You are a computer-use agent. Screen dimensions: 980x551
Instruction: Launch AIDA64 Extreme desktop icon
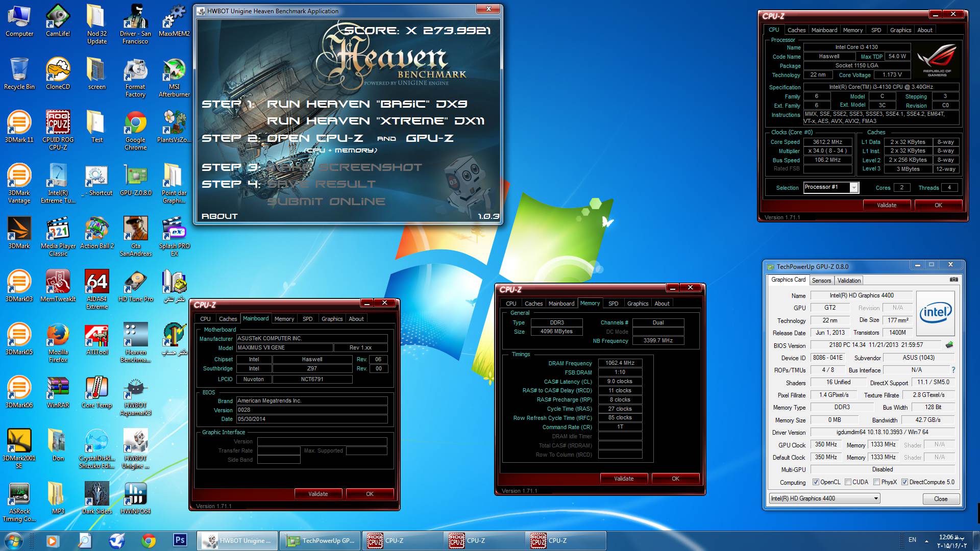pos(96,289)
